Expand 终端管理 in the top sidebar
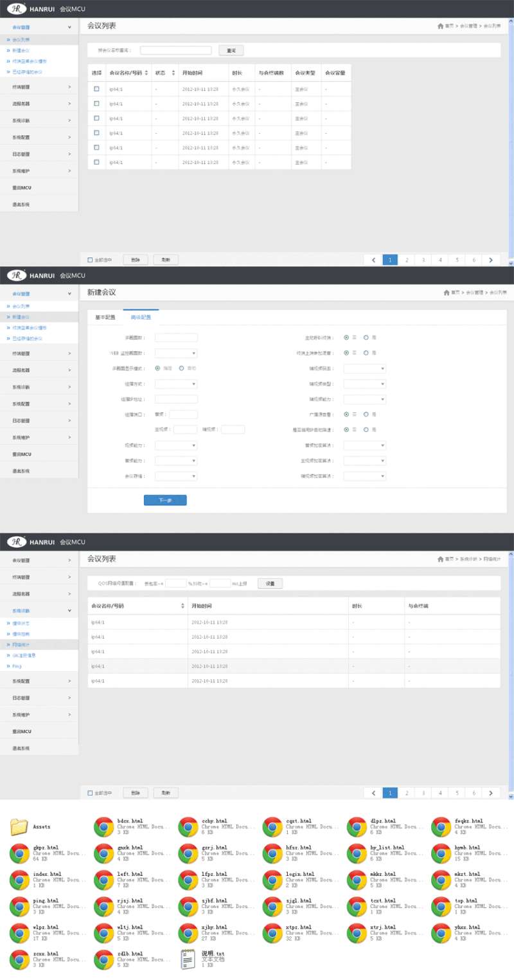 click(x=39, y=87)
